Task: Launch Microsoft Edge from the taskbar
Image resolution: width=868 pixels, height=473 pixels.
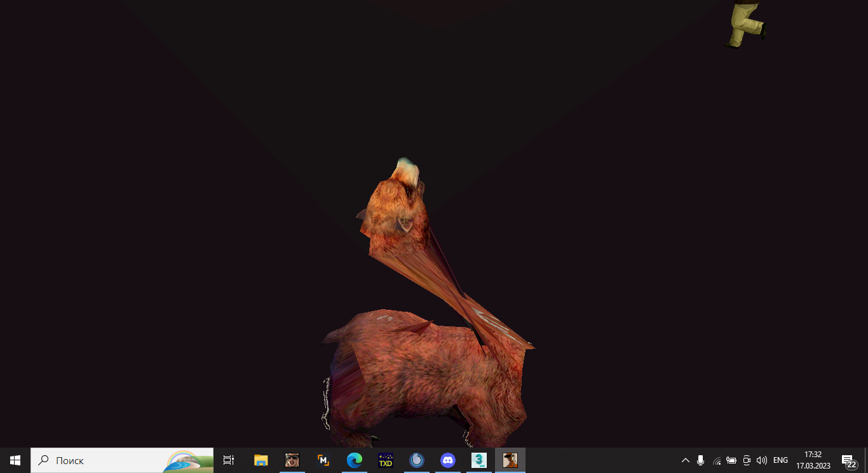Action: pyautogui.click(x=354, y=460)
